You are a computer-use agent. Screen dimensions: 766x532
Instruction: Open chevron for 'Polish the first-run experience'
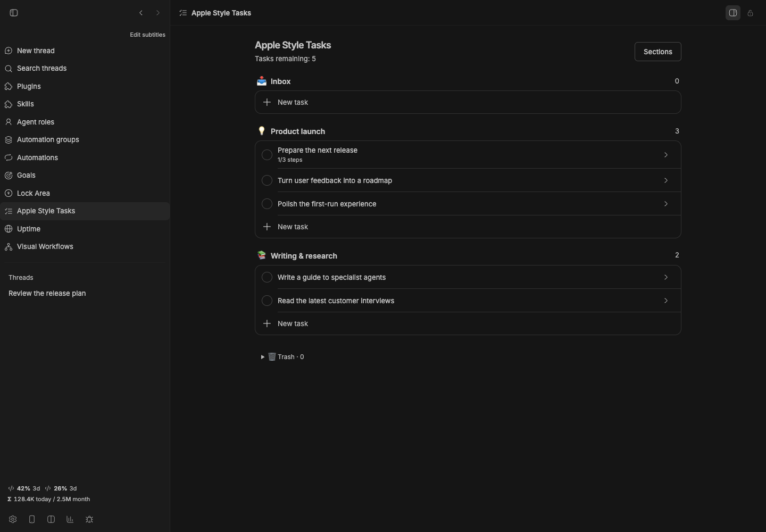[x=666, y=204]
